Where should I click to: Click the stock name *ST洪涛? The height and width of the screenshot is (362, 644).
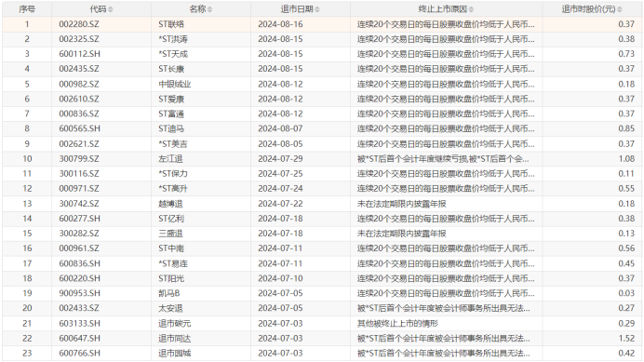(x=173, y=39)
